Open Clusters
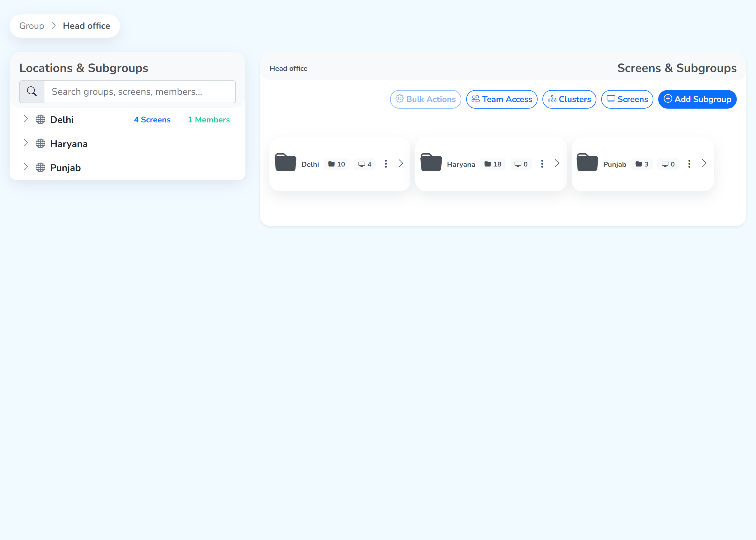The width and height of the screenshot is (756, 540). [x=569, y=99]
